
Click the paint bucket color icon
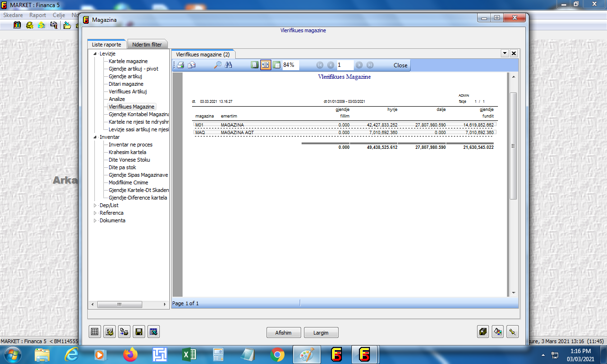tap(497, 332)
